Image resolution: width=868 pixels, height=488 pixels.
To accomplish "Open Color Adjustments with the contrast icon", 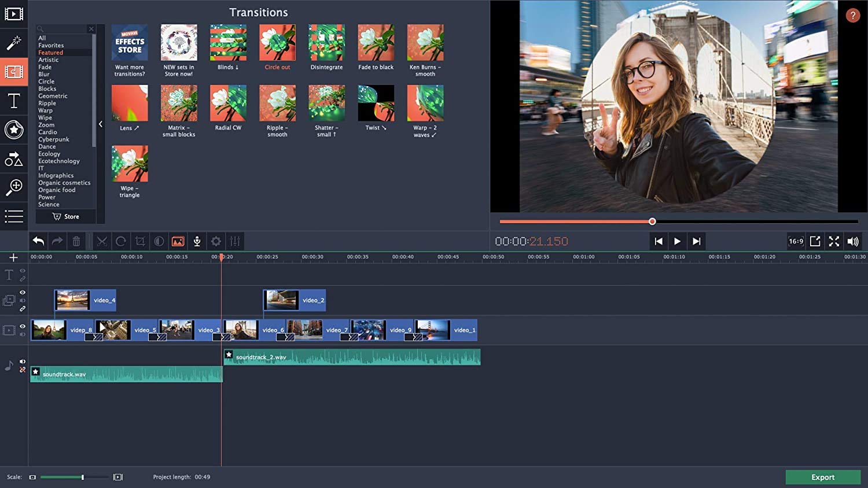I will 159,241.
